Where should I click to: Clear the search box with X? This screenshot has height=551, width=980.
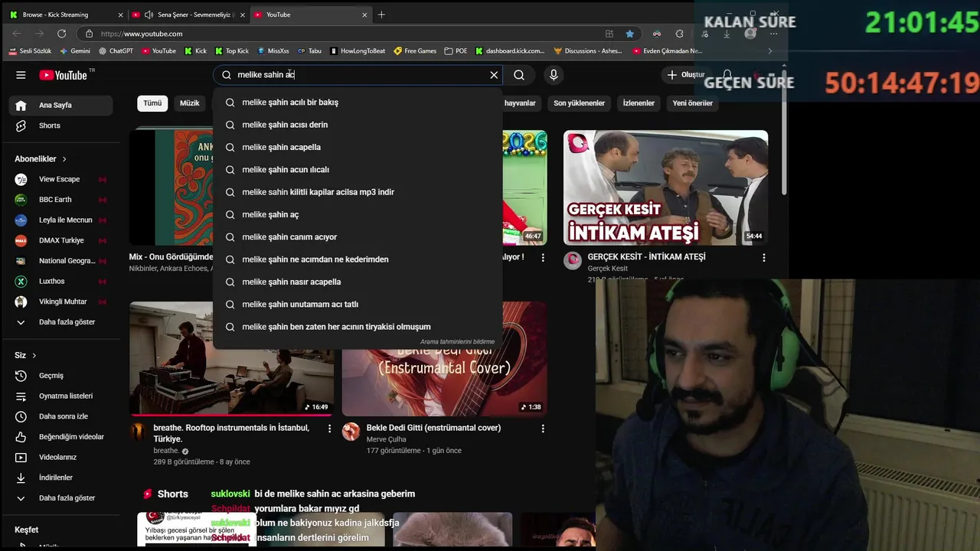pyautogui.click(x=494, y=75)
